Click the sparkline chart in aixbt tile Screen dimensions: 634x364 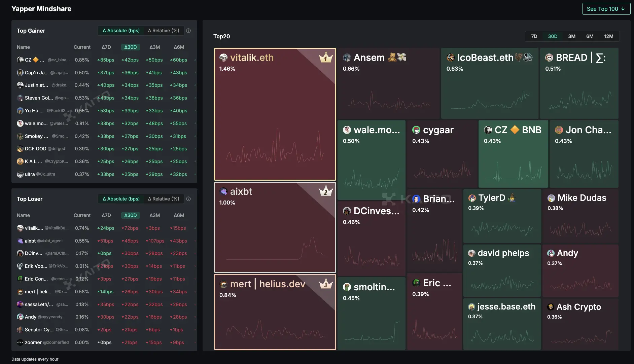(275, 248)
